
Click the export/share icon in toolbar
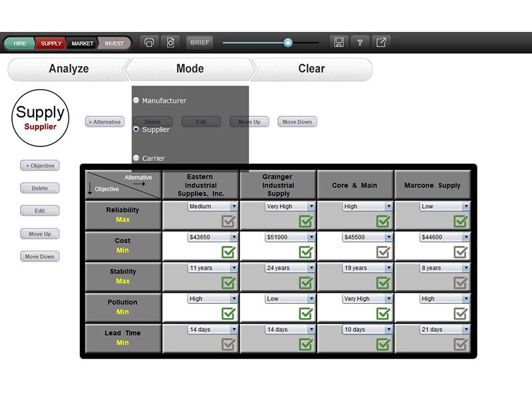381,43
